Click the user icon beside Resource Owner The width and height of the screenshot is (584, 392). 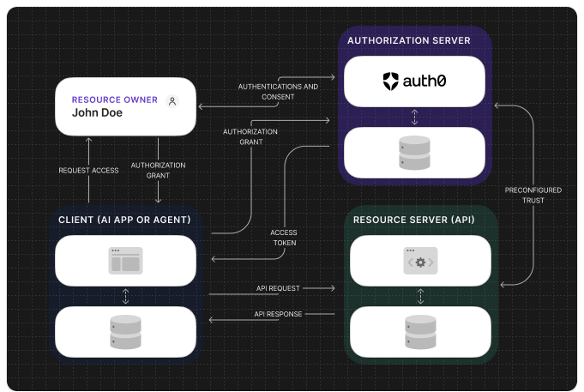click(x=172, y=101)
